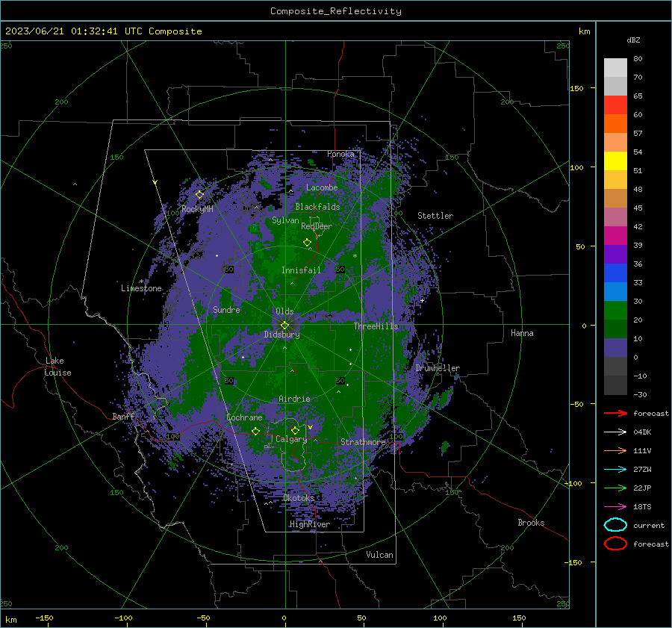This screenshot has height=628, width=672.
Task: Click the Strathmore city label
Action: click(x=363, y=442)
